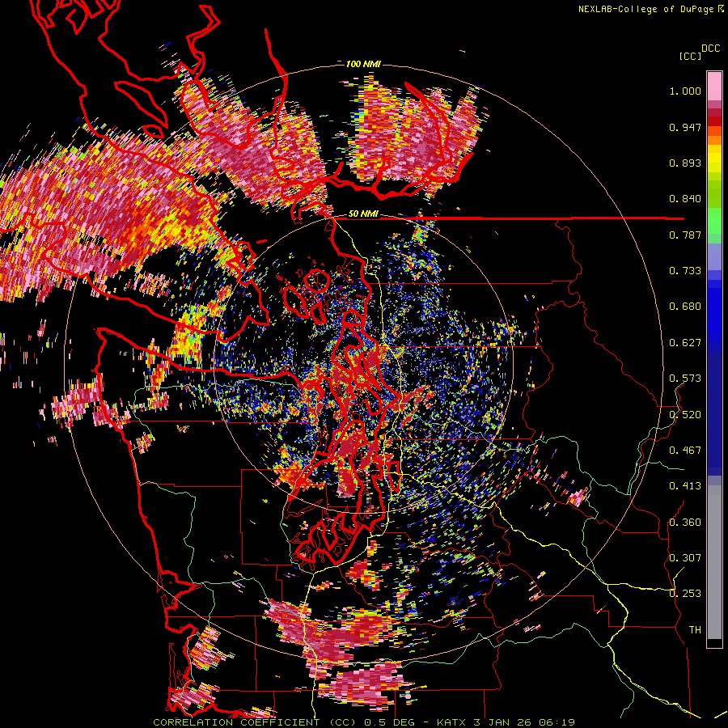Click the 0.947 scale value
This screenshot has height=728, width=728.
pos(685,127)
